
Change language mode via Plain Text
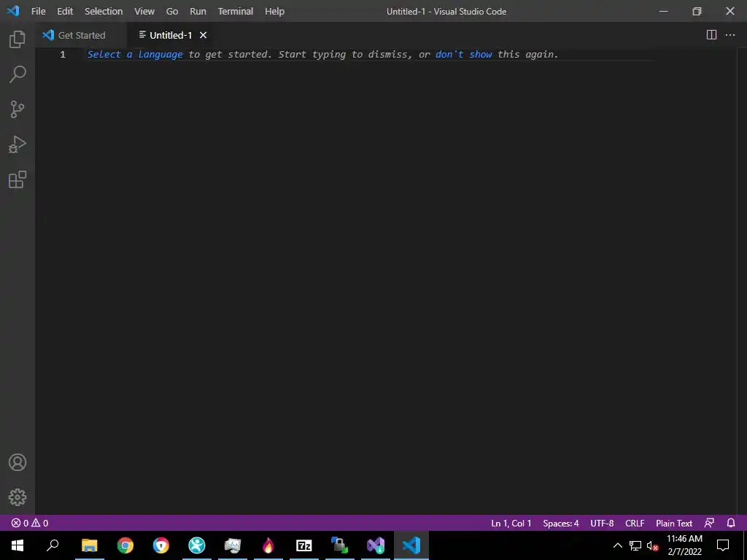(673, 523)
